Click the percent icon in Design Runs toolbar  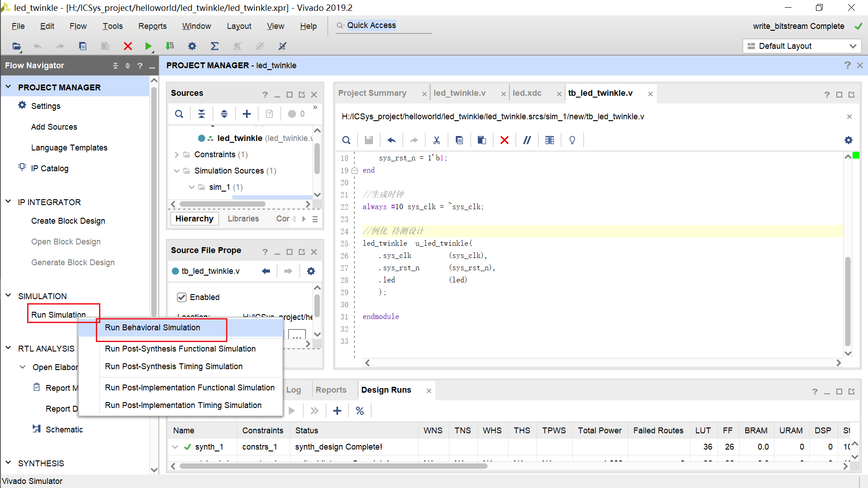tap(360, 411)
